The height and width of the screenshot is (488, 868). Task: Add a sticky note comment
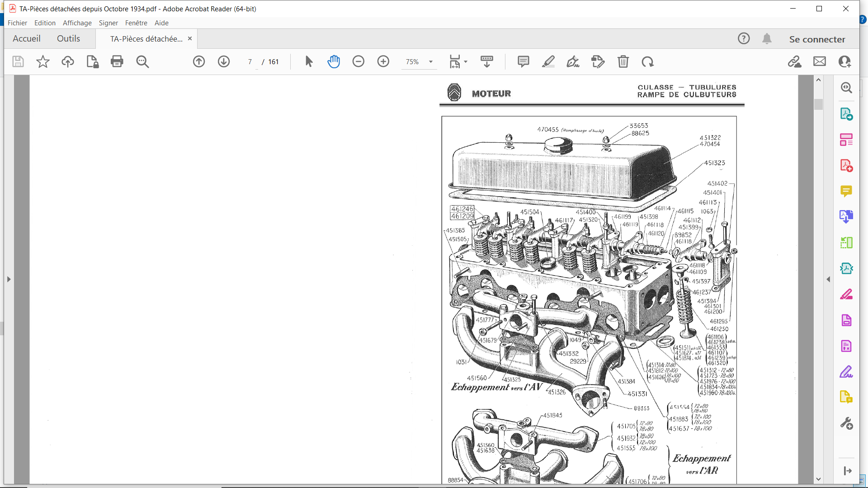[x=523, y=61]
